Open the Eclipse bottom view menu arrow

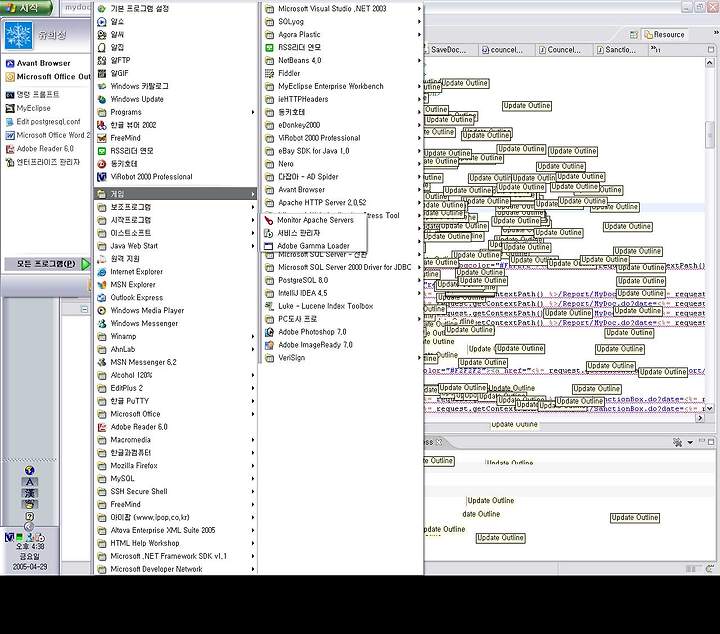coord(690,443)
